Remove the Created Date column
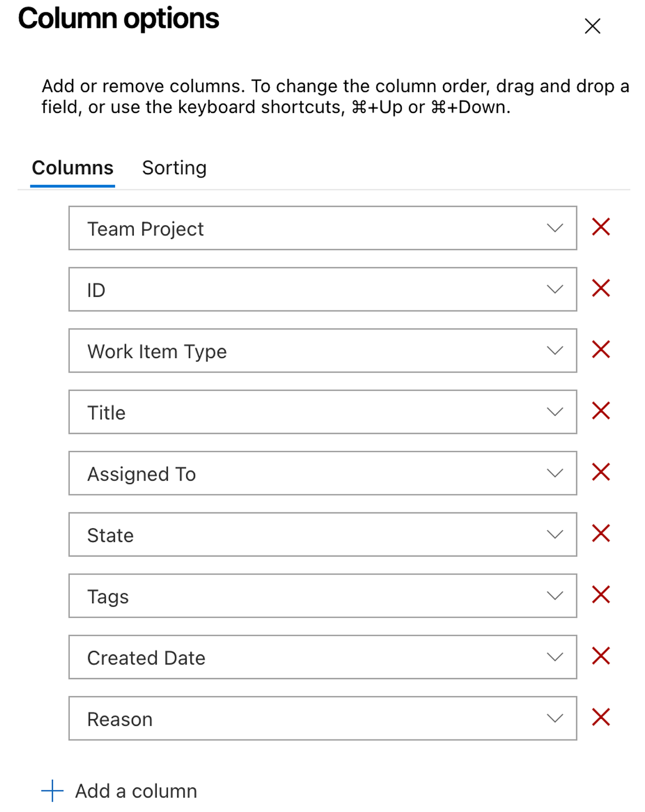 pos(600,656)
